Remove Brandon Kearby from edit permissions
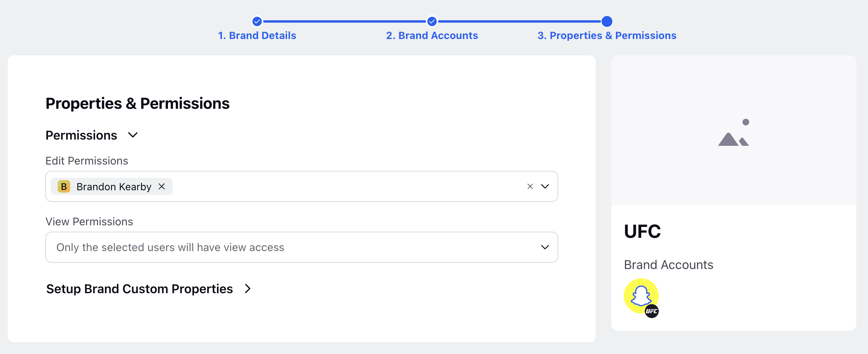 pos(162,187)
